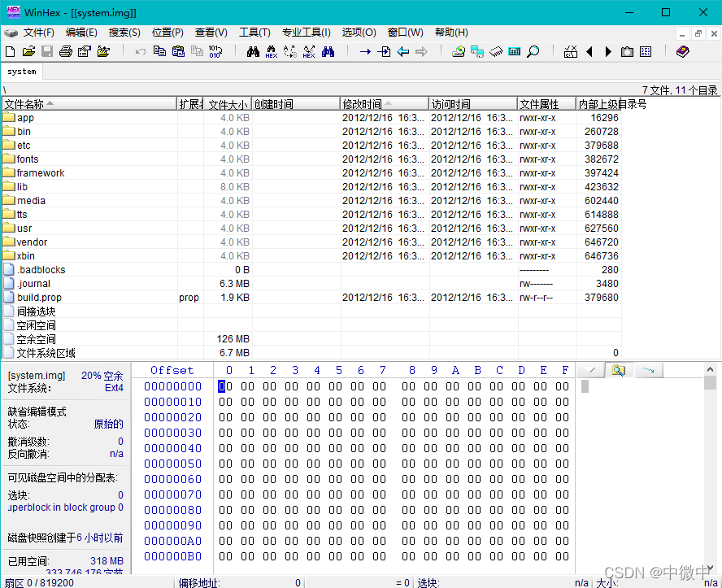Sort by the 文件属性 column header
This screenshot has height=588, width=722.
[547, 104]
